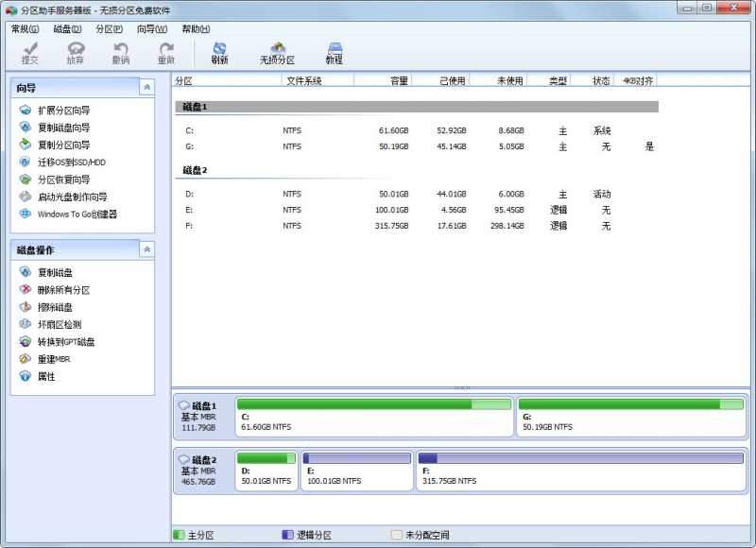Collapse the 向导 panel

146,89
